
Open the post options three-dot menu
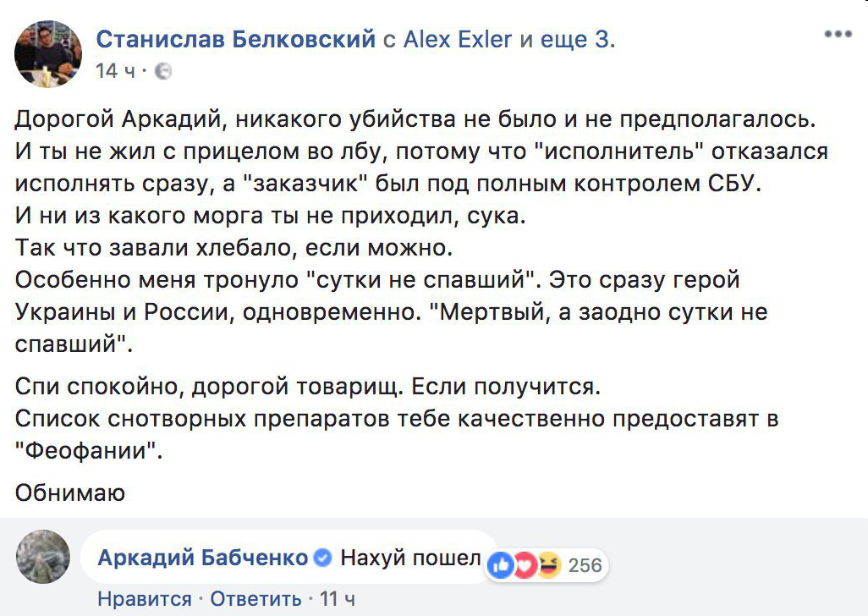point(838,35)
